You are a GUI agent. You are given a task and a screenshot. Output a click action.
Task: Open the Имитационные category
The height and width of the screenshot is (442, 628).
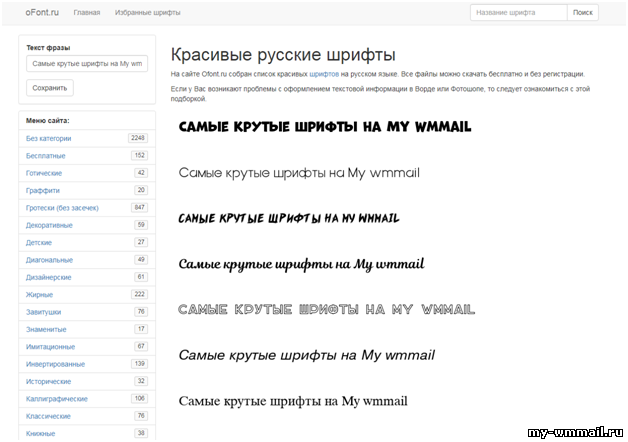point(50,347)
